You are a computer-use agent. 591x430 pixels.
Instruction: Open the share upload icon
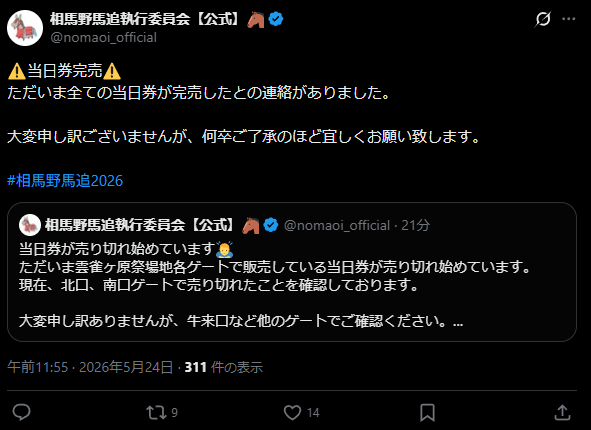pos(562,412)
